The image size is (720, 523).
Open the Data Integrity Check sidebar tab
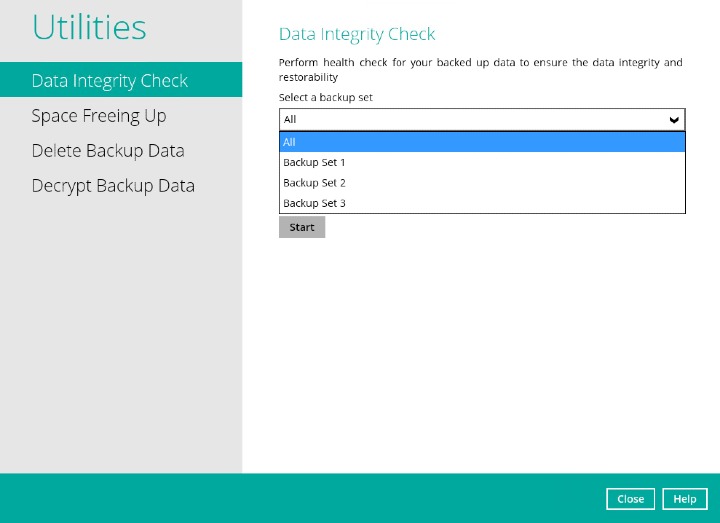pos(110,81)
